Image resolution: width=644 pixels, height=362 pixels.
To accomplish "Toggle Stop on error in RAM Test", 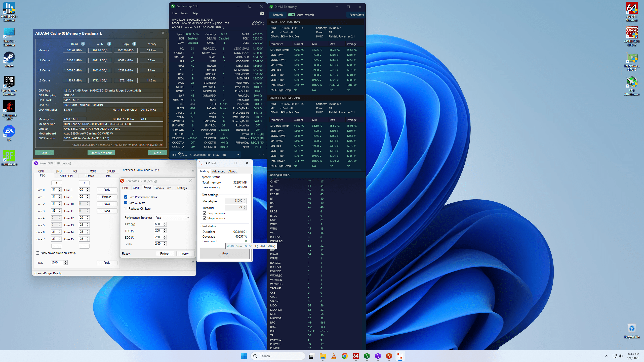I will tap(205, 218).
